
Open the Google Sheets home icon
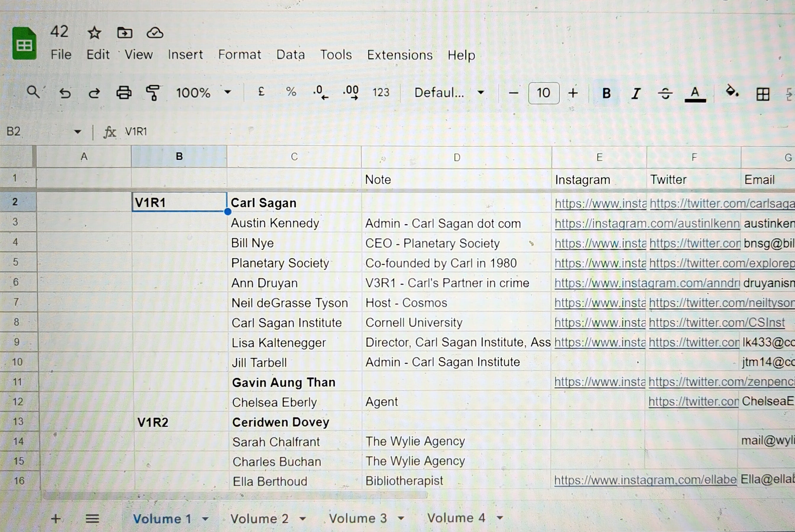coord(25,43)
